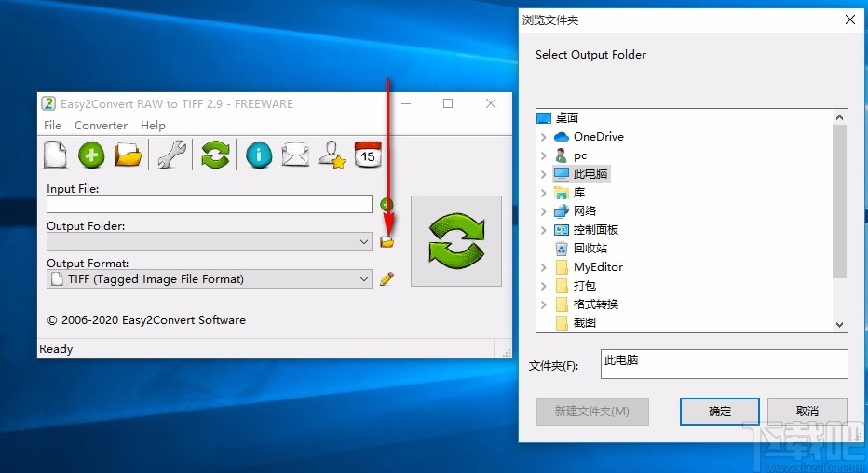Viewport: 868px width, 473px height.
Task: Close the 浏览文件夹 dialog
Action: [x=850, y=20]
